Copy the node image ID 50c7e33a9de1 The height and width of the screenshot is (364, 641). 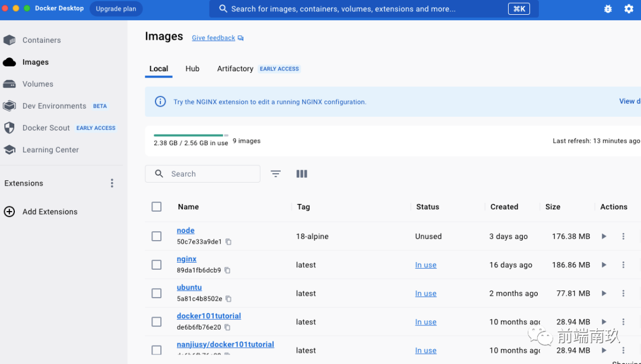pos(229,242)
